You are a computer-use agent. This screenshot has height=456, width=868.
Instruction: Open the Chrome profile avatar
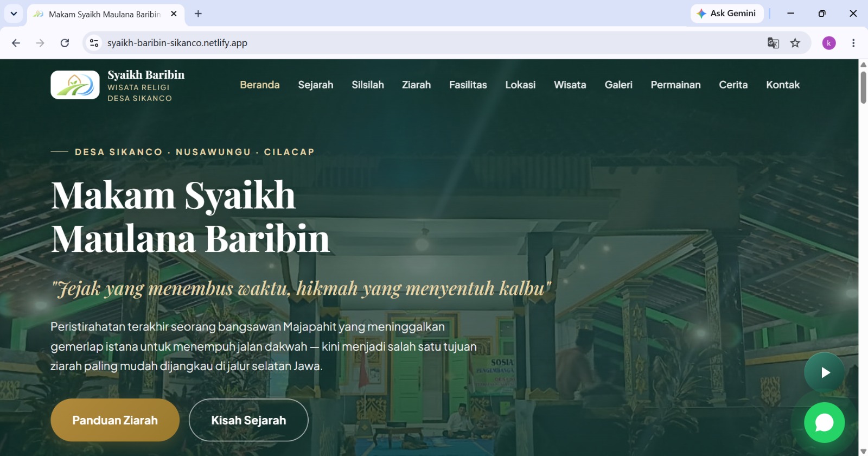[829, 43]
